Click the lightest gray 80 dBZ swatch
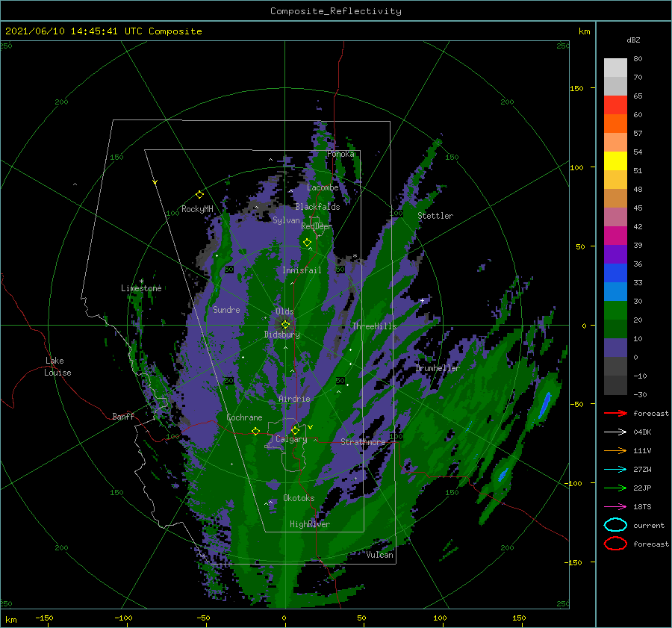 click(x=615, y=68)
